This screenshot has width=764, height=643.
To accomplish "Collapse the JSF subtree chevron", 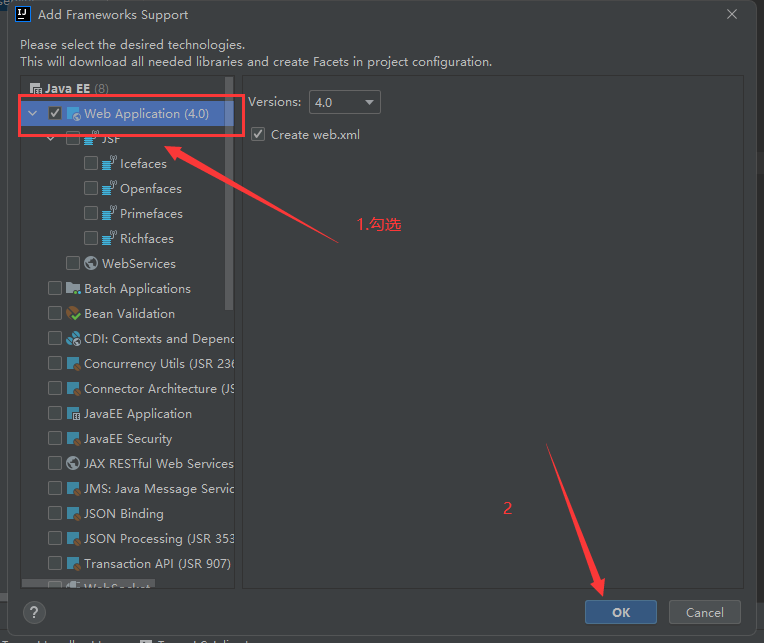I will 51,139.
